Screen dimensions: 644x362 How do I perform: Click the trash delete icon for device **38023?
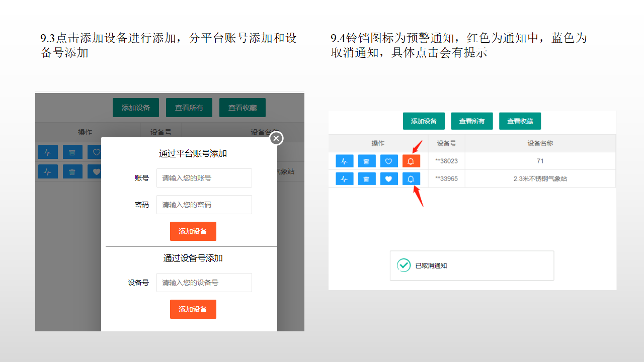click(x=367, y=161)
